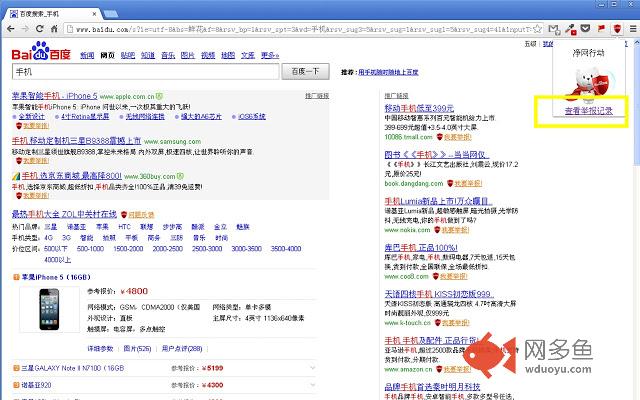The height and width of the screenshot is (400, 640).
Task: Click the eyedropper extension icon
Action: [570, 29]
